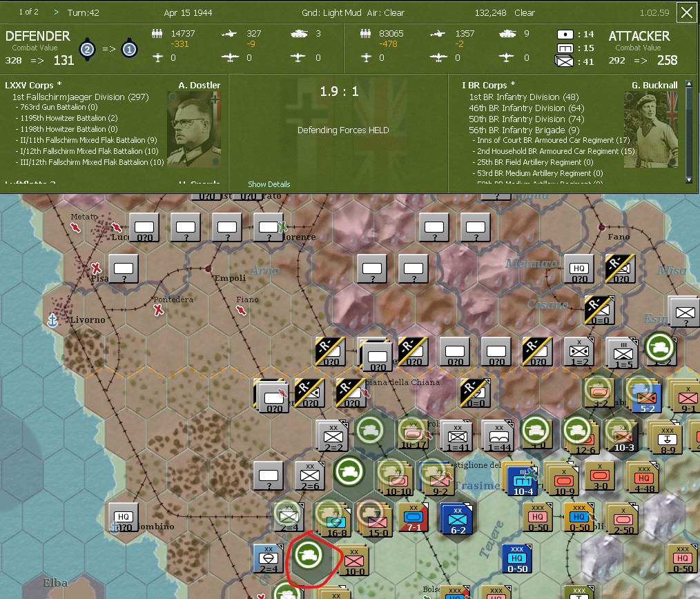The height and width of the screenshot is (599, 700).
Task: Select the 15-0 unit stack
Action: click(x=375, y=520)
